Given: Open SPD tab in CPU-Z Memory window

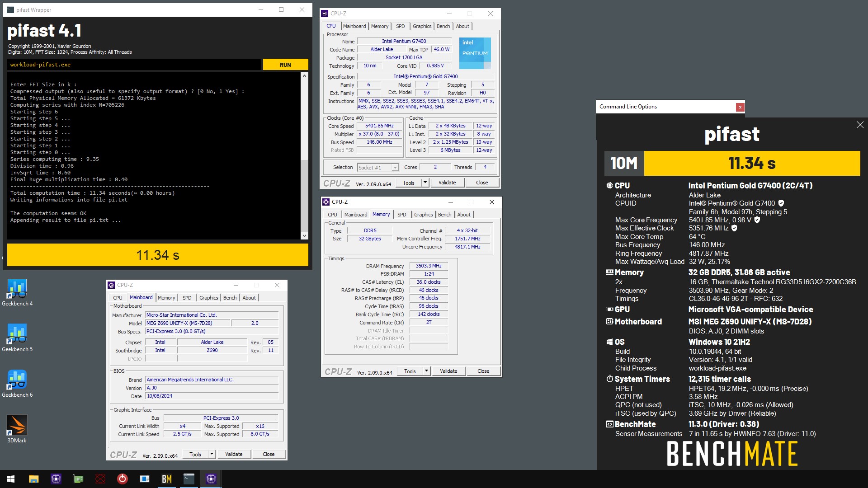Looking at the screenshot, I should pyautogui.click(x=402, y=215).
